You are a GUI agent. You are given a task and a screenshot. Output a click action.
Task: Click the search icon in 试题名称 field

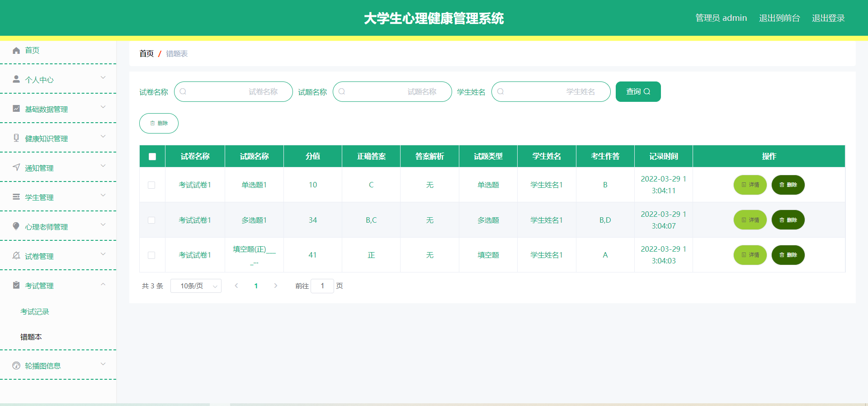click(342, 91)
